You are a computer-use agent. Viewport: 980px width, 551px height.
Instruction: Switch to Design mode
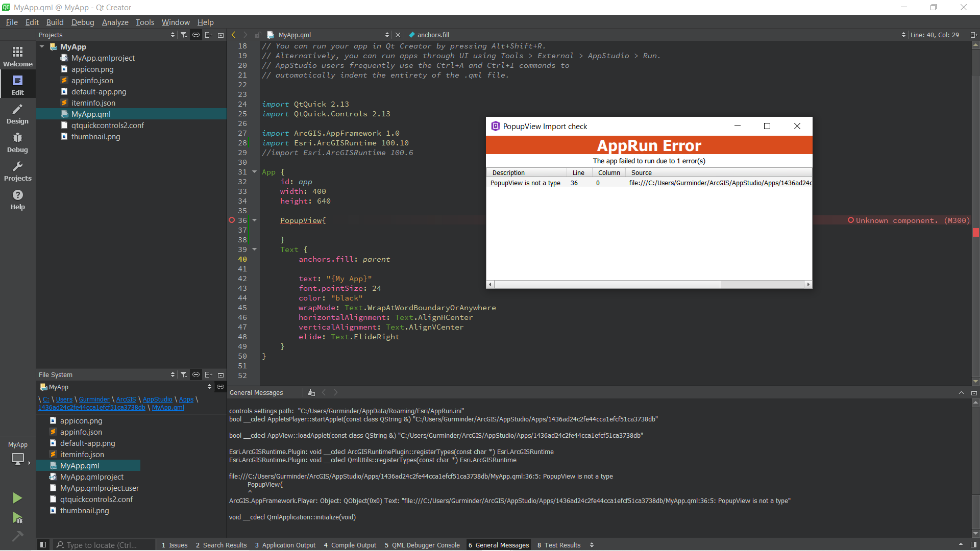(18, 113)
